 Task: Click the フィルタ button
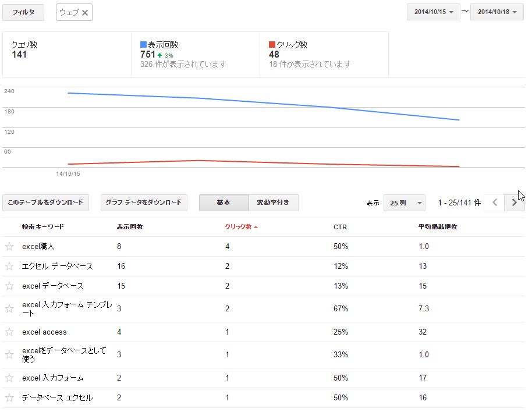click(x=23, y=12)
